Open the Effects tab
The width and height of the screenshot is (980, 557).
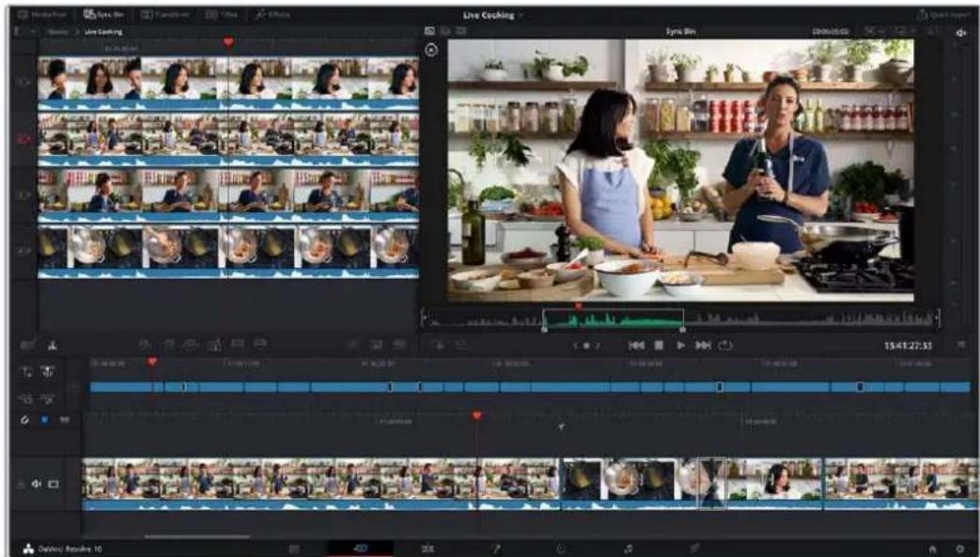pos(272,14)
